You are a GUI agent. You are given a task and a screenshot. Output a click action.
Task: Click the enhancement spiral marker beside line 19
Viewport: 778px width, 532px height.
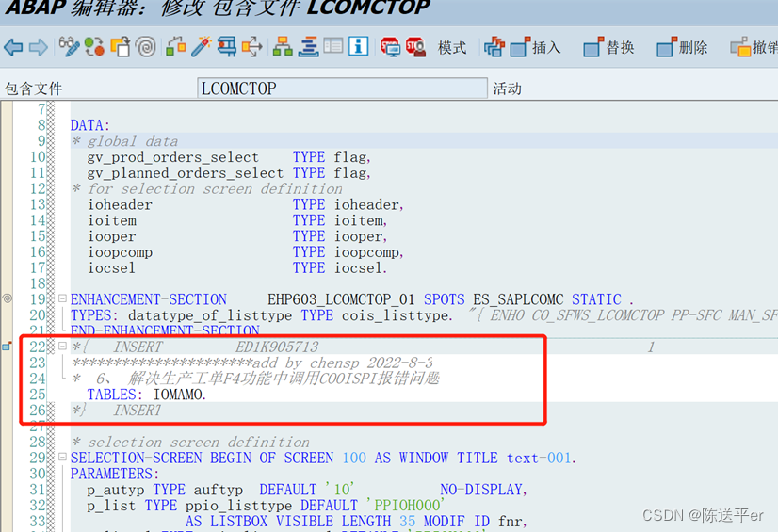tap(7, 298)
